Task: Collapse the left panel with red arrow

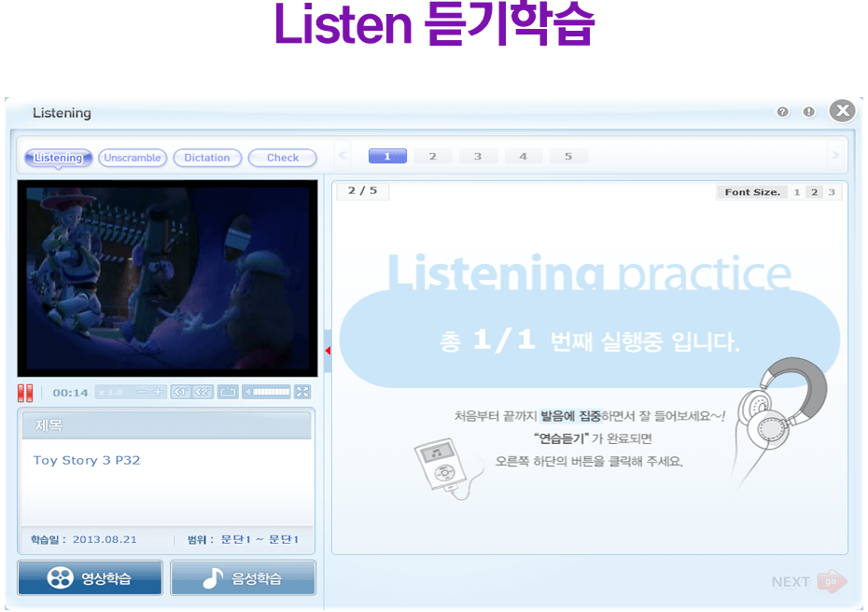Action: click(328, 351)
